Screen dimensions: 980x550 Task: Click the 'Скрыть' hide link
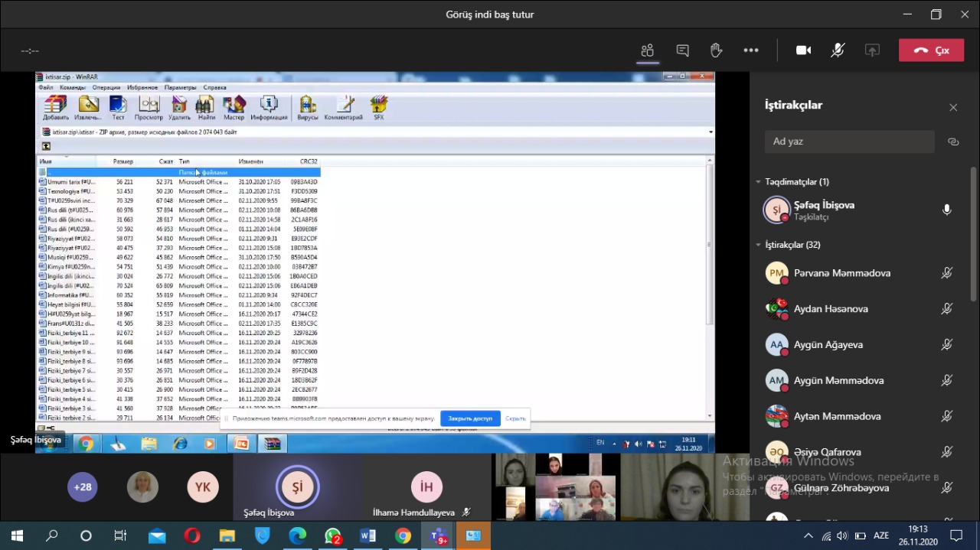point(516,418)
